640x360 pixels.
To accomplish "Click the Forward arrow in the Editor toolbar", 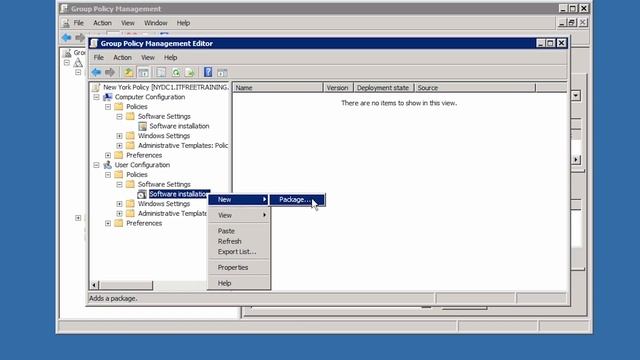I will pos(110,73).
